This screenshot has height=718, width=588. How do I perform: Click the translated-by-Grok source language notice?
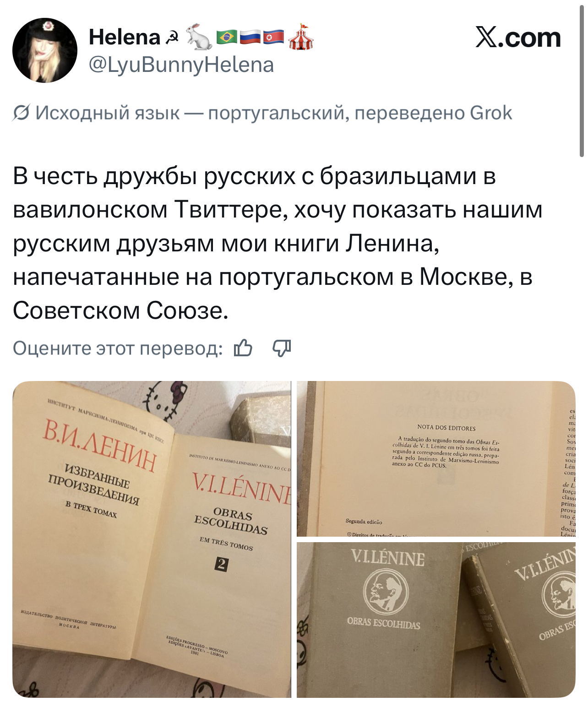tap(262, 113)
